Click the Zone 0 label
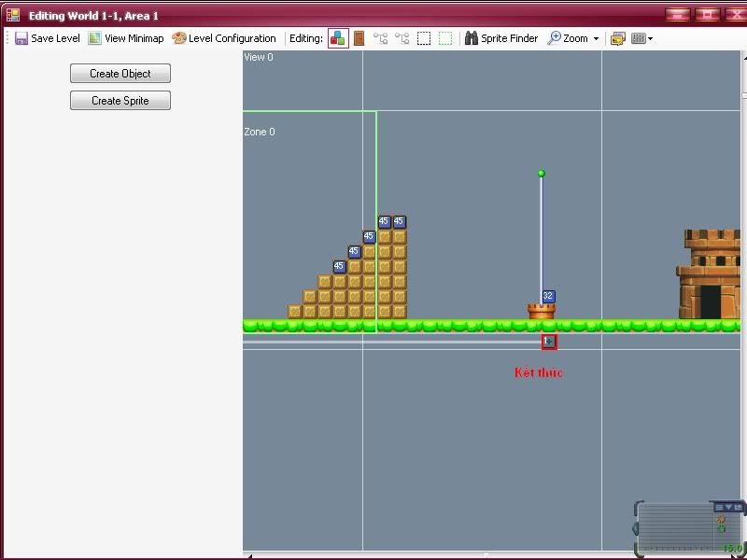Screen dimensions: 747x560 tap(260, 132)
